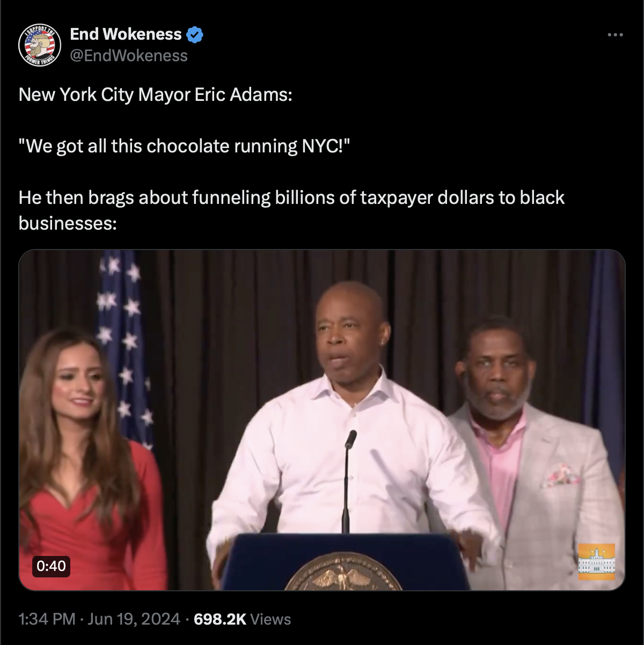
Task: Click the 'New York City Mayor Eric Adams:' line
Action: (x=156, y=94)
